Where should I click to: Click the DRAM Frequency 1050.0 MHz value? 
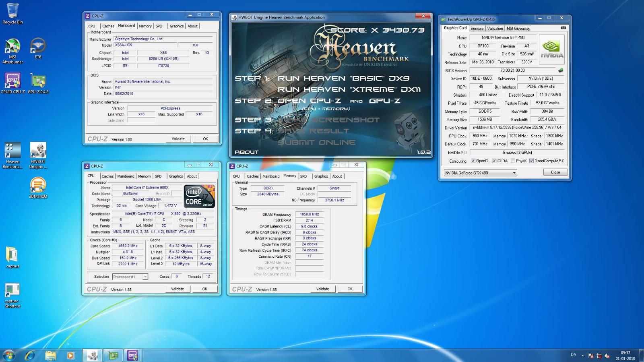point(309,215)
